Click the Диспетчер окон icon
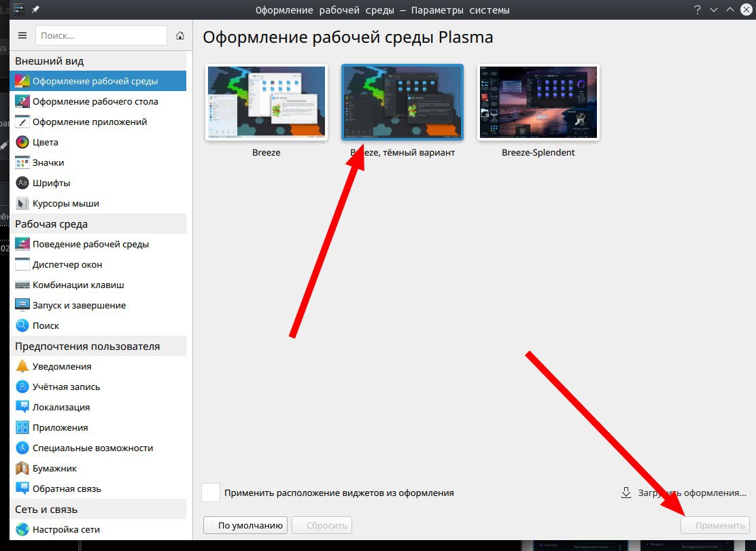This screenshot has height=551, width=756. click(x=22, y=264)
